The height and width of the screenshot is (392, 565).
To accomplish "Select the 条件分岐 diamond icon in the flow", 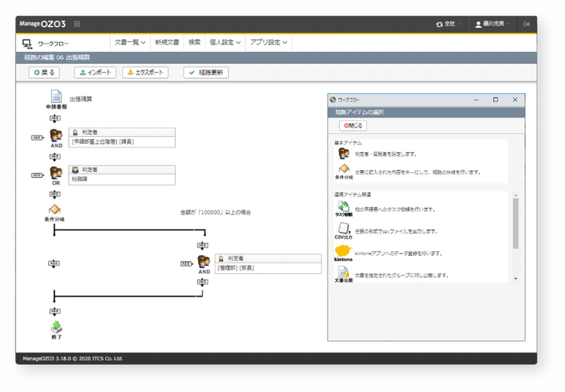I will click(55, 209).
